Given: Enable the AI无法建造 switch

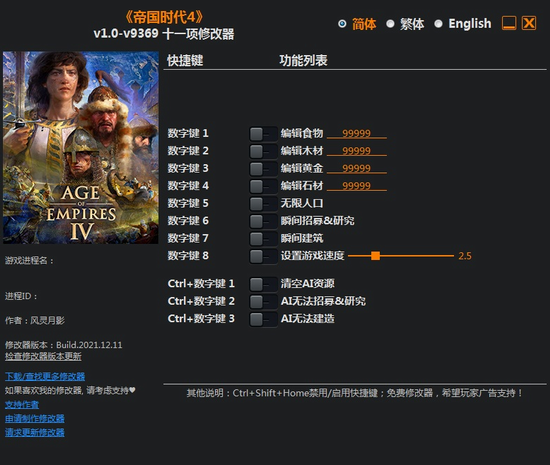Looking at the screenshot, I should pyautogui.click(x=263, y=319).
